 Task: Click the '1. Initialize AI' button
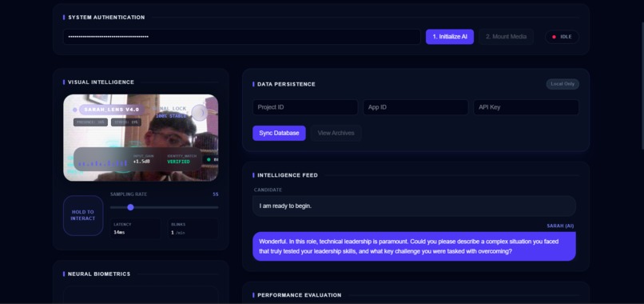pyautogui.click(x=450, y=37)
